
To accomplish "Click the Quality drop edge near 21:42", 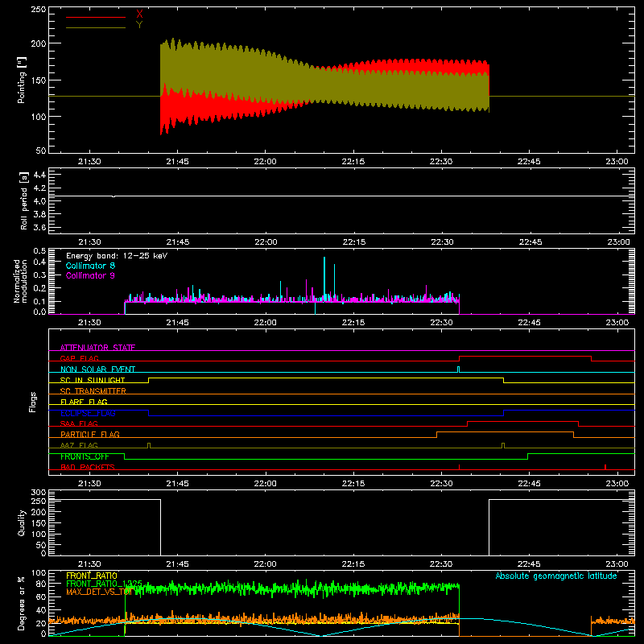I will [x=160, y=527].
